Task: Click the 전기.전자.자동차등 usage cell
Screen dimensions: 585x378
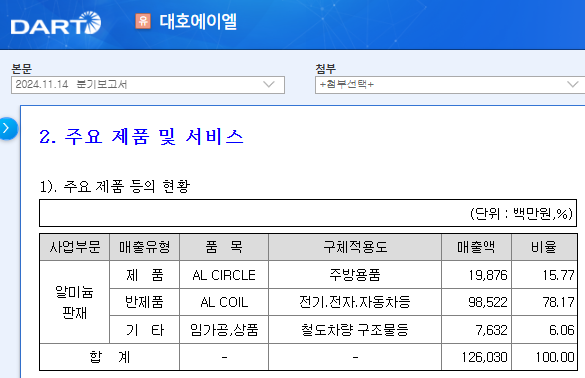Action: [x=355, y=302]
